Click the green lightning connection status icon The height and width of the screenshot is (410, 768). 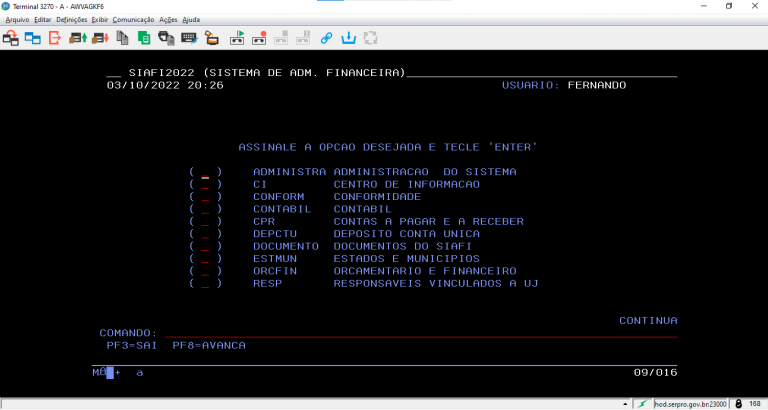pos(643,403)
